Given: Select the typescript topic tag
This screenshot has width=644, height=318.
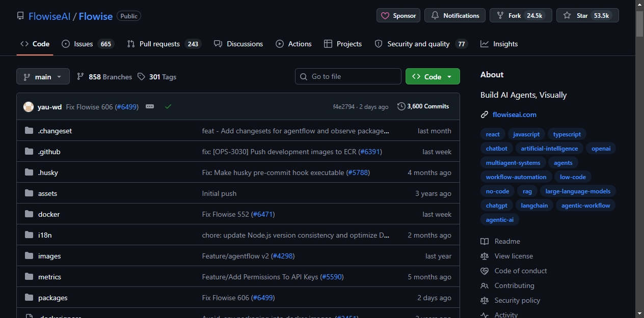Looking at the screenshot, I should [x=567, y=134].
